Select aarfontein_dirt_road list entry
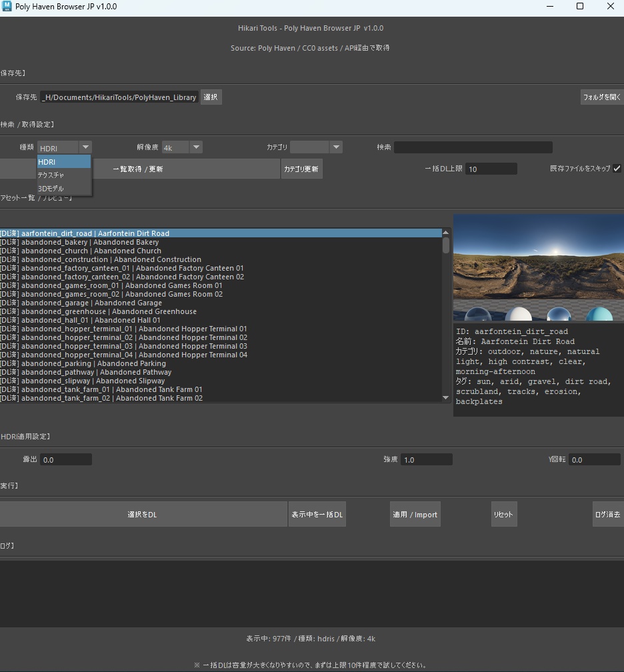624x672 pixels. [x=221, y=233]
